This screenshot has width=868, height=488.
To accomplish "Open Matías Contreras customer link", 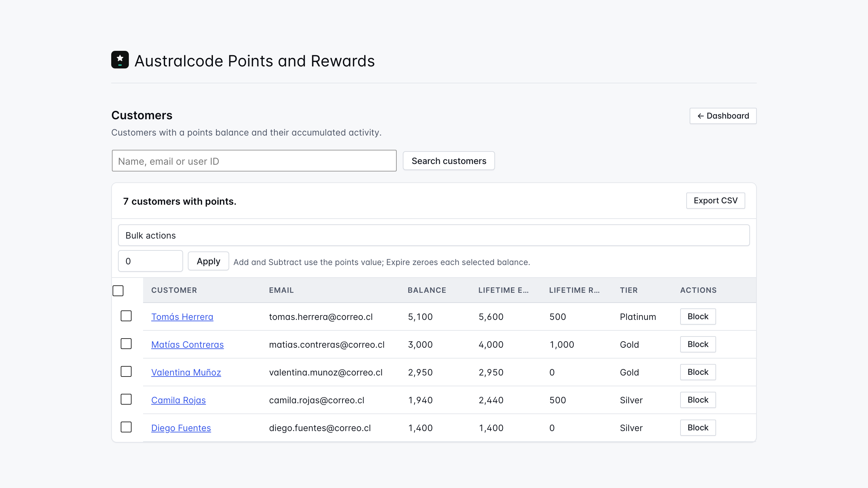I will click(x=187, y=344).
